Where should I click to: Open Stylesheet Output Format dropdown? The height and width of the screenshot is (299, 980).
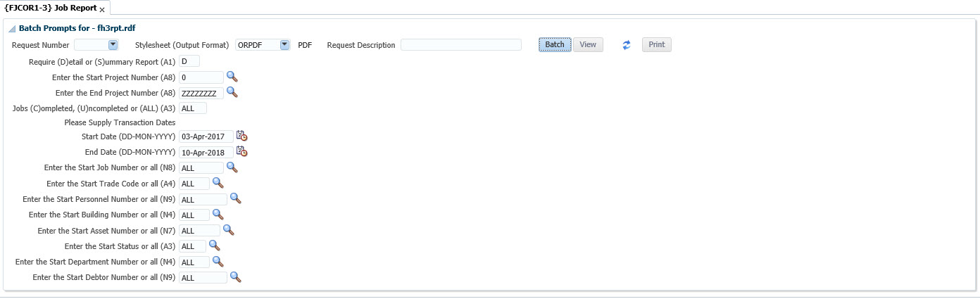coord(284,45)
